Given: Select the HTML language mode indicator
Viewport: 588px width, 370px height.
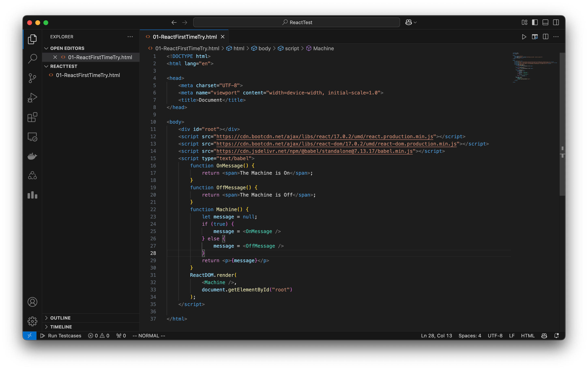Looking at the screenshot, I should 528,336.
